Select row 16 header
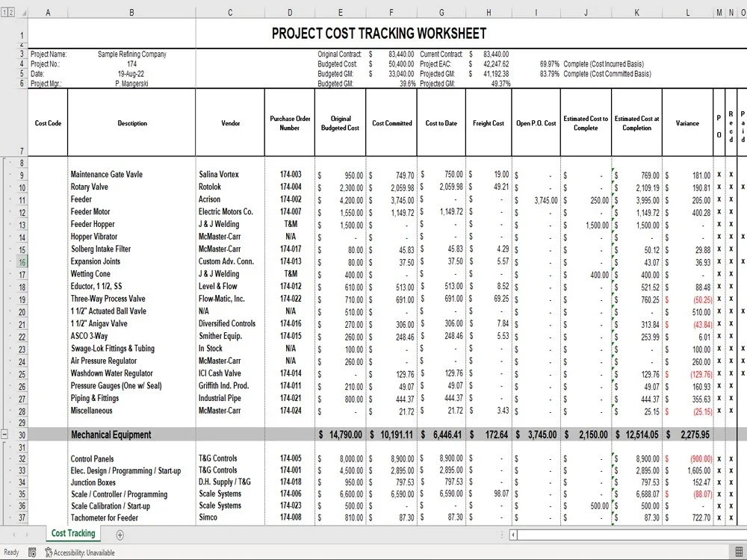This screenshot has height=560, width=747. pos(22,262)
